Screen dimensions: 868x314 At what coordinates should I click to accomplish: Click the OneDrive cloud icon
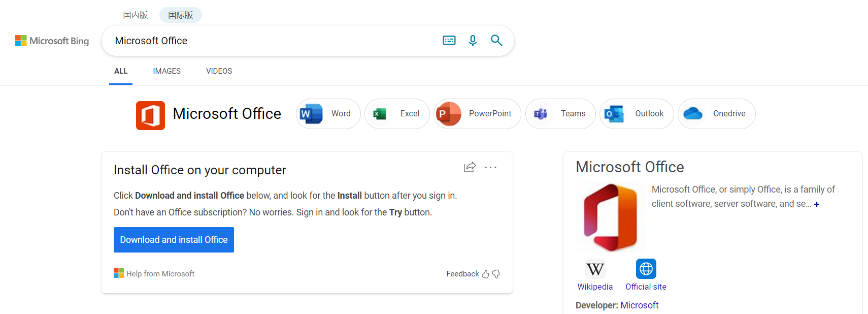click(693, 114)
